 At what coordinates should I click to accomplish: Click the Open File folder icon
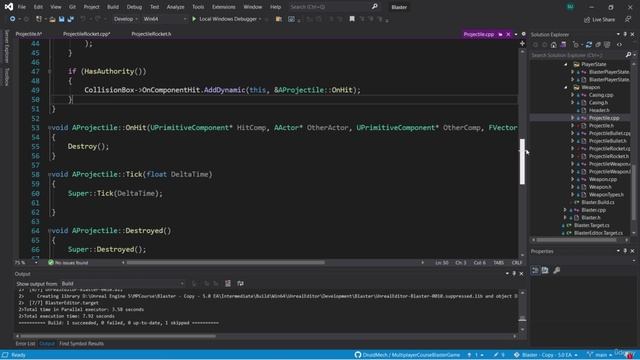click(x=52, y=19)
